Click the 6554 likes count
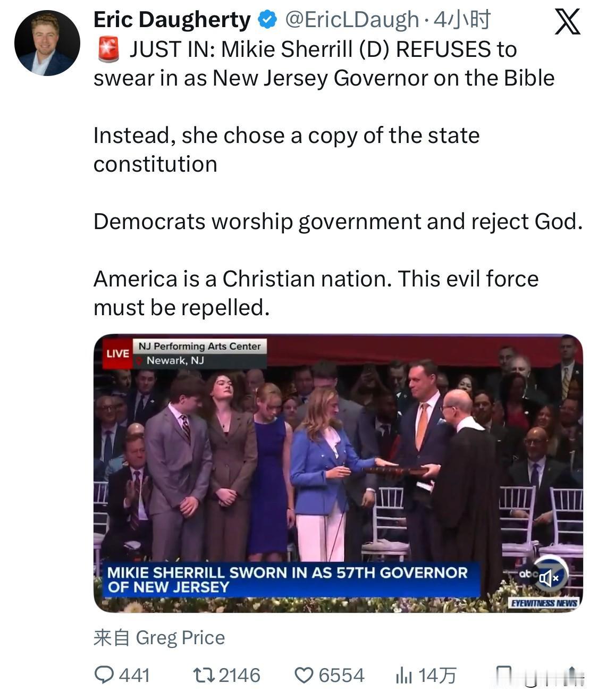The height and width of the screenshot is (700, 598). [341, 676]
